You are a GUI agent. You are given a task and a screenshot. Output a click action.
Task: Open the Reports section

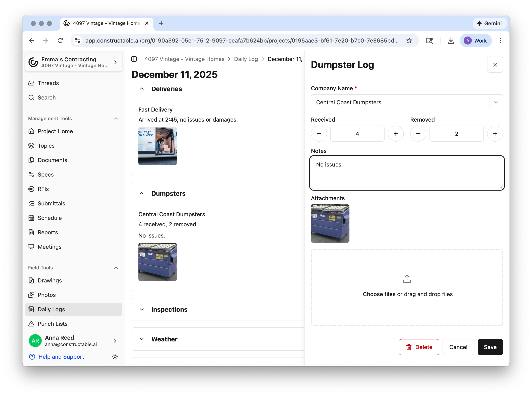click(74, 232)
